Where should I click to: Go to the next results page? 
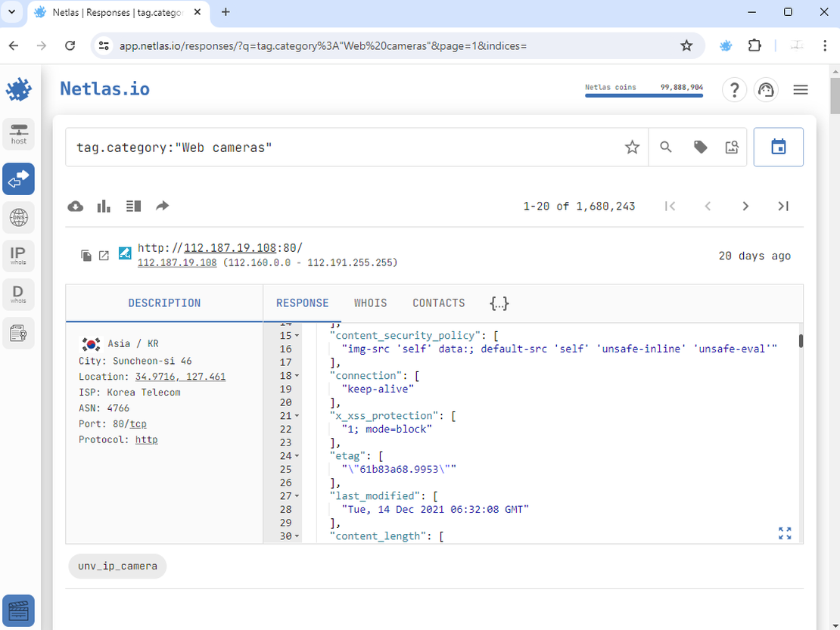[x=745, y=206]
